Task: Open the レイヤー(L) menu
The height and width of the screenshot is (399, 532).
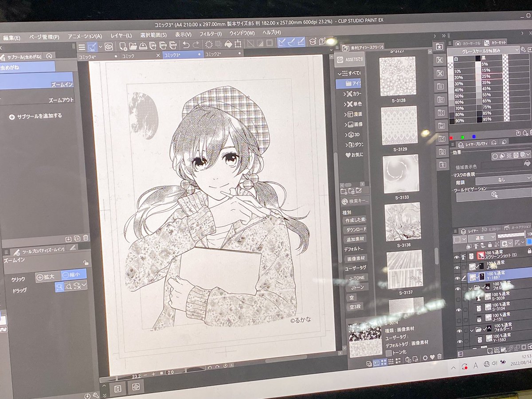Action: coord(121,35)
